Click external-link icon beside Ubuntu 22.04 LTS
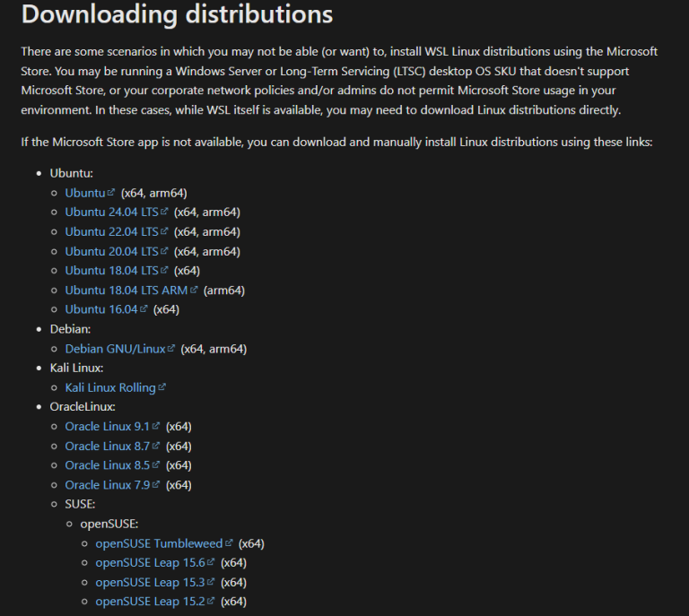This screenshot has height=616, width=689. tap(164, 231)
